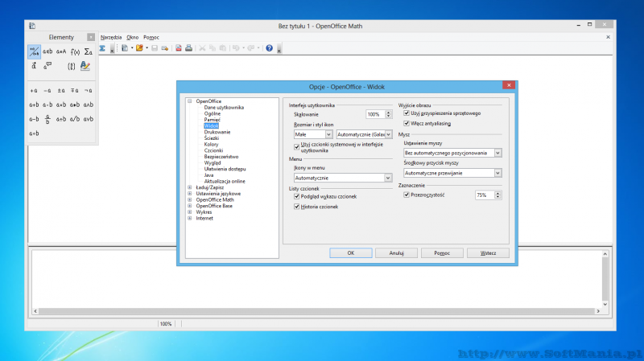The height and width of the screenshot is (361, 644).
Task: Select 'Czcionki' in options tree
Action: click(x=213, y=150)
